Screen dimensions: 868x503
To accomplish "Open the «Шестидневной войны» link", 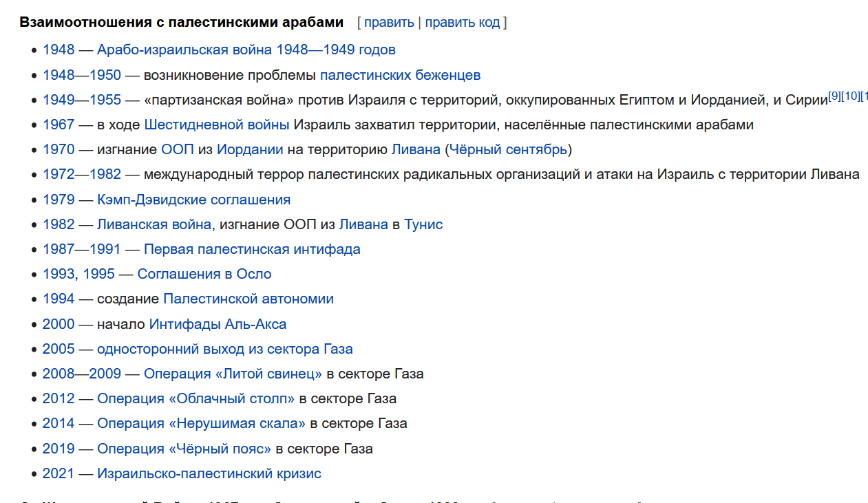I will 217,125.
